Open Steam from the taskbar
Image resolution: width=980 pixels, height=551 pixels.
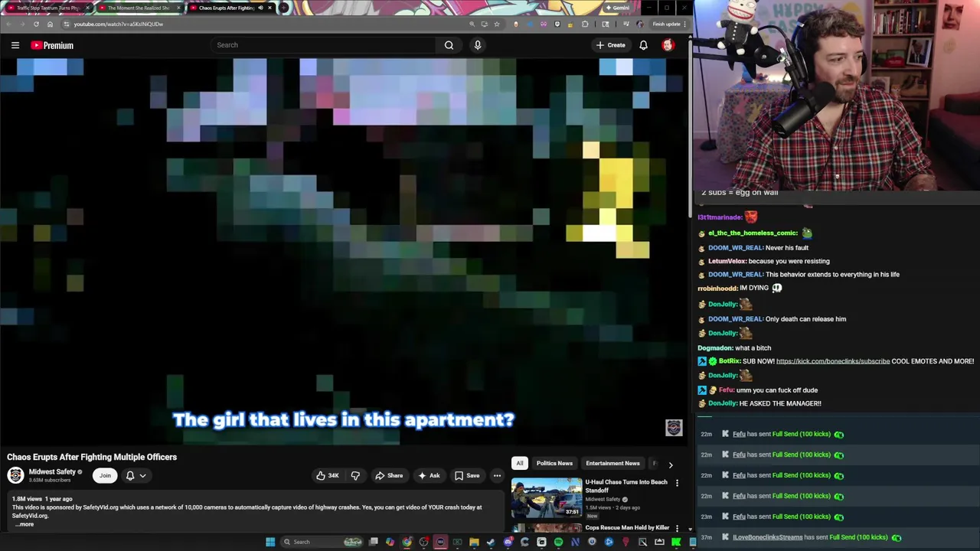[x=491, y=542]
